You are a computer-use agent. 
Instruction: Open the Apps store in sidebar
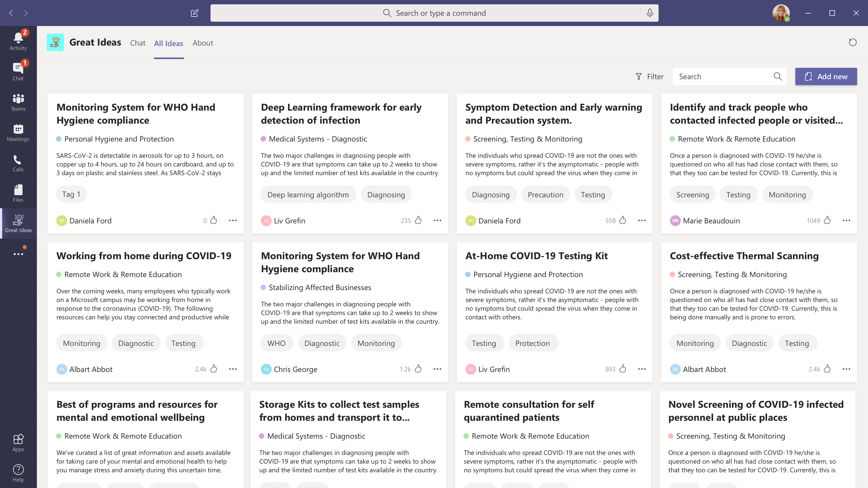pyautogui.click(x=18, y=442)
